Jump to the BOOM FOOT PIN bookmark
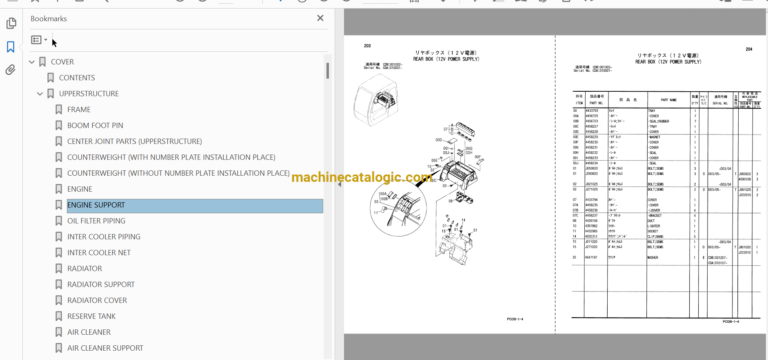Screen dimensions: 768x360 [95, 125]
